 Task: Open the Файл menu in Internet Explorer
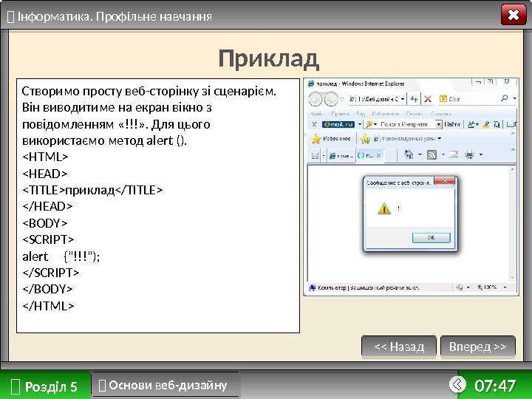317,114
